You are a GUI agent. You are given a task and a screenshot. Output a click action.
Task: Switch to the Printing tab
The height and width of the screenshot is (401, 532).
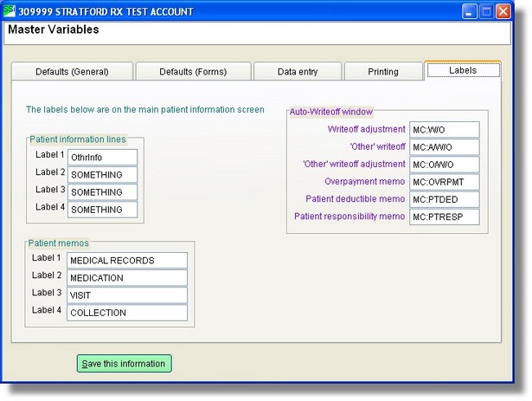coord(383,71)
